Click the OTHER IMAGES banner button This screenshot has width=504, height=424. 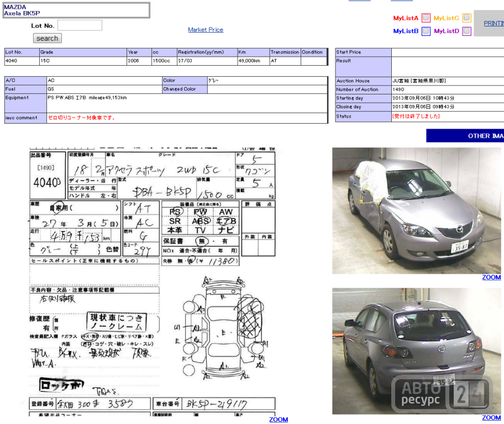(465, 136)
